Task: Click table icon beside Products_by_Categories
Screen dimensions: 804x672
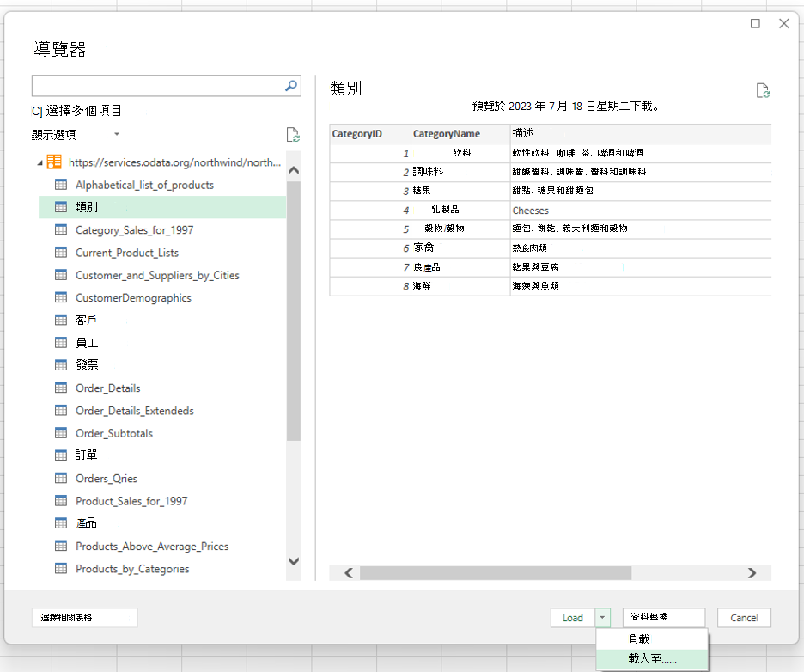Action: point(61,568)
